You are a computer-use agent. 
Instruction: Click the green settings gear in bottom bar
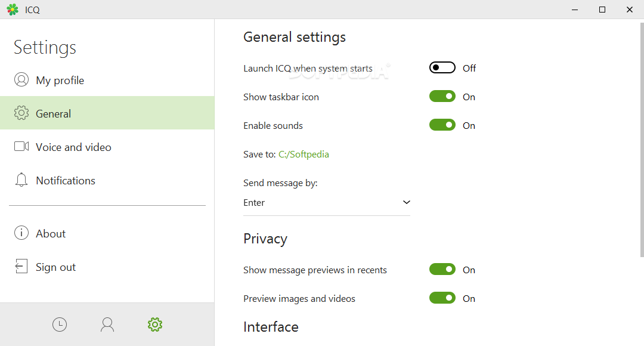point(155,325)
